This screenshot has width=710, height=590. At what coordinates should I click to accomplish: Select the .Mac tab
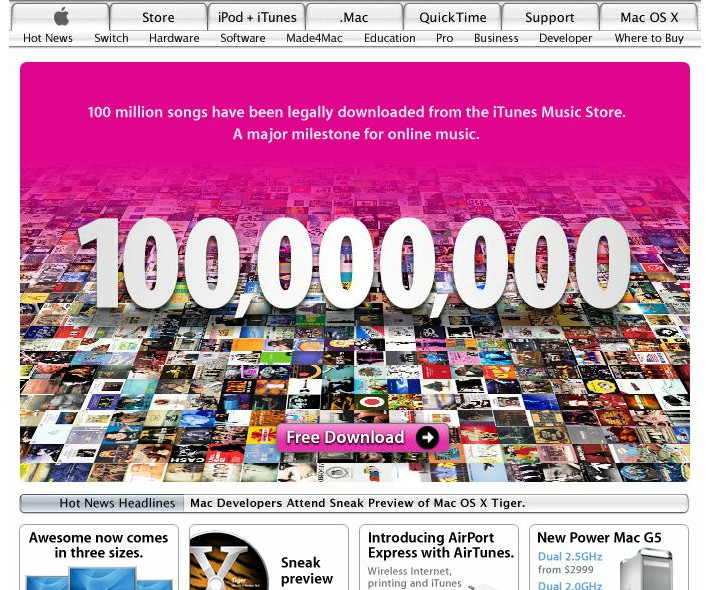pos(354,17)
